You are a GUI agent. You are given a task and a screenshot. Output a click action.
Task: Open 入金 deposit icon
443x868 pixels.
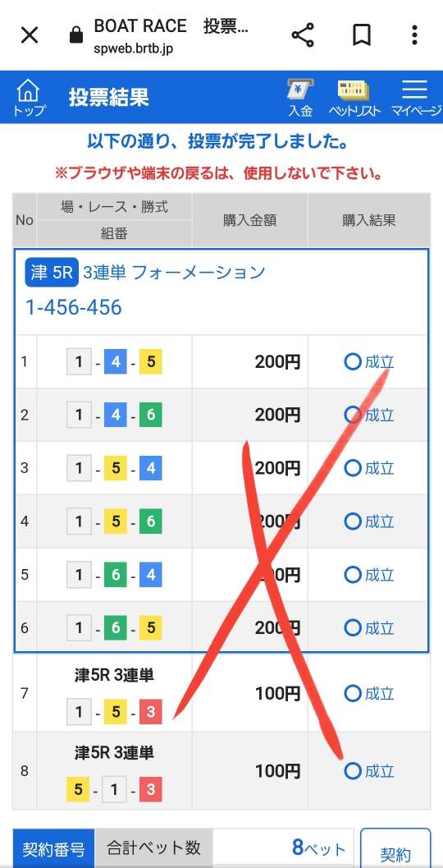300,98
